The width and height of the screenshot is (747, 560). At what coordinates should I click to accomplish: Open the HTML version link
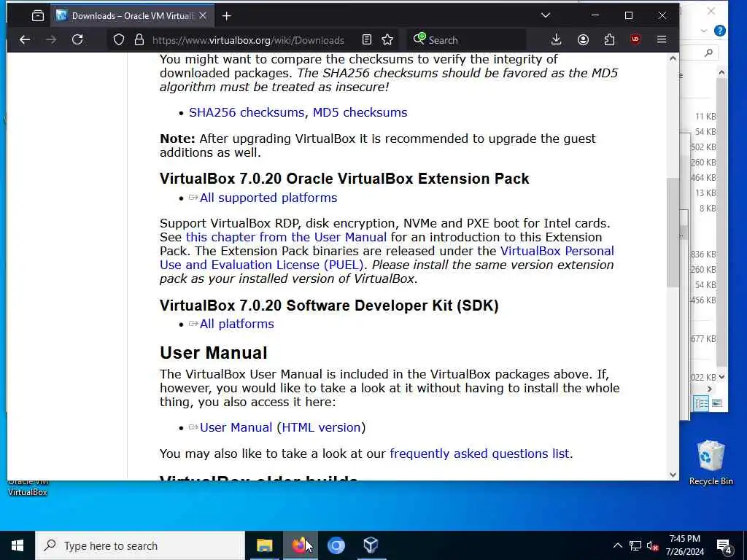coord(321,427)
